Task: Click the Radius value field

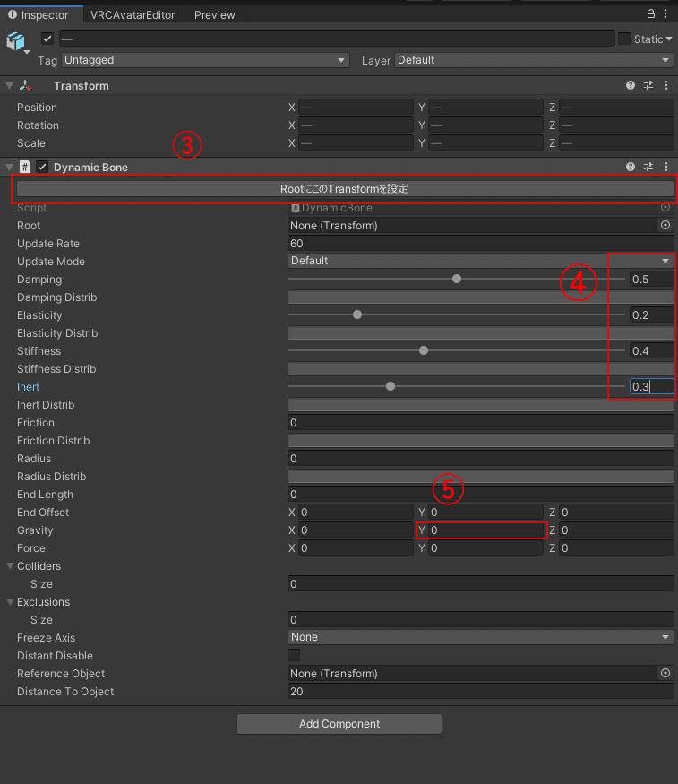Action: 481,459
